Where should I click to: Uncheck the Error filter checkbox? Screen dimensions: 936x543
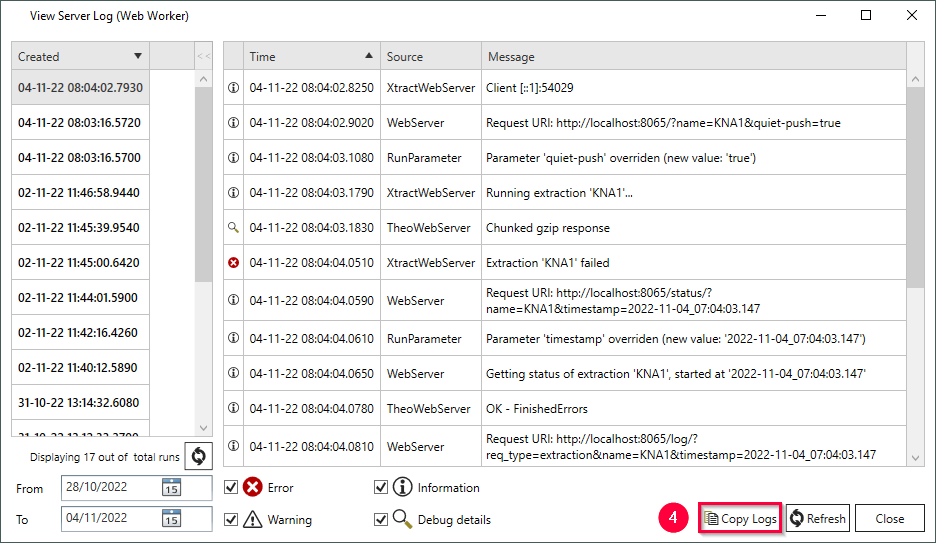click(232, 488)
